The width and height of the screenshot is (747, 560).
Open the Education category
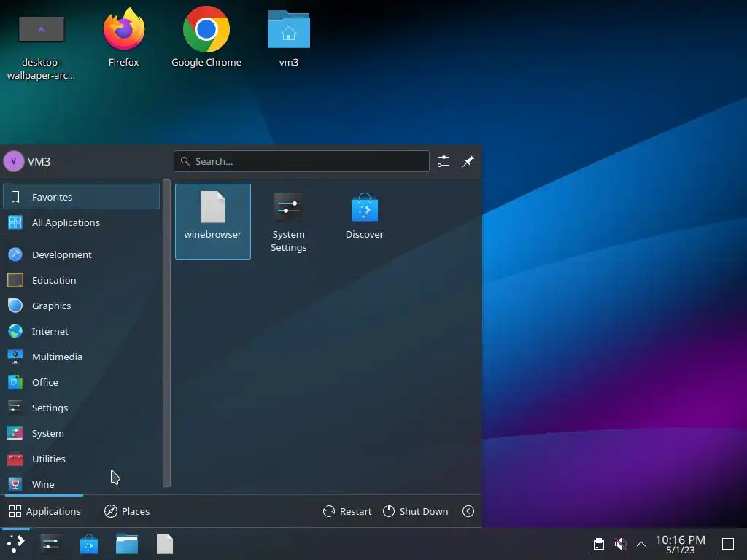point(82,280)
